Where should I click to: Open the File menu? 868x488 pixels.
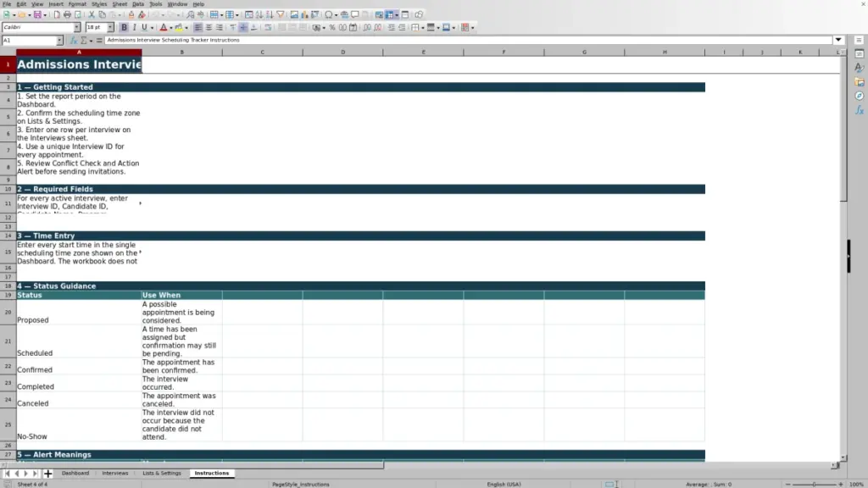7,4
